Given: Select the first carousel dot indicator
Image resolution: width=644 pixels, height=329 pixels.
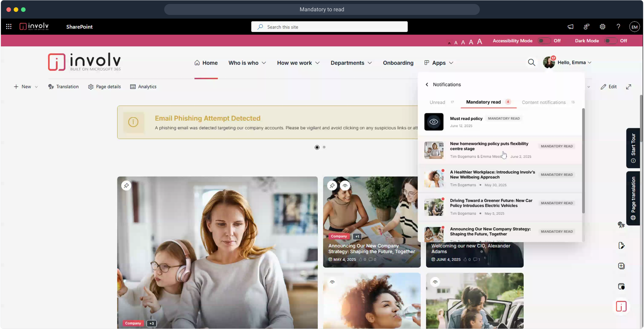Looking at the screenshot, I should (317, 147).
